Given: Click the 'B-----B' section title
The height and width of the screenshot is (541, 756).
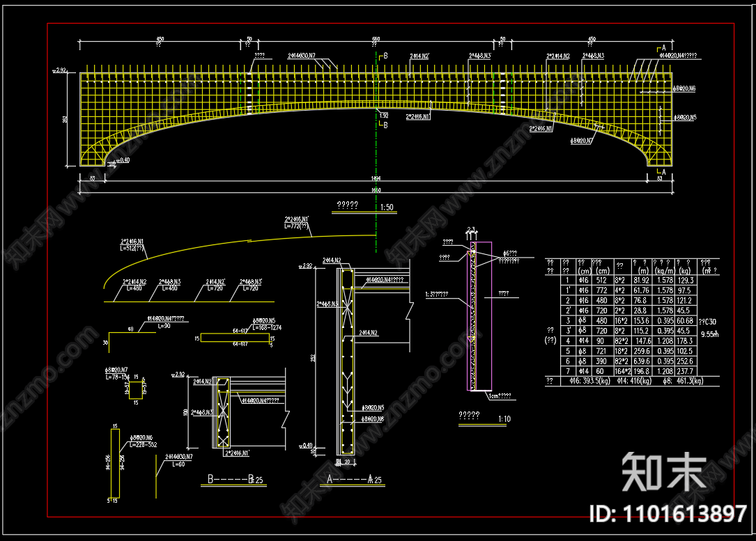Looking at the screenshot, I should (x=231, y=479).
